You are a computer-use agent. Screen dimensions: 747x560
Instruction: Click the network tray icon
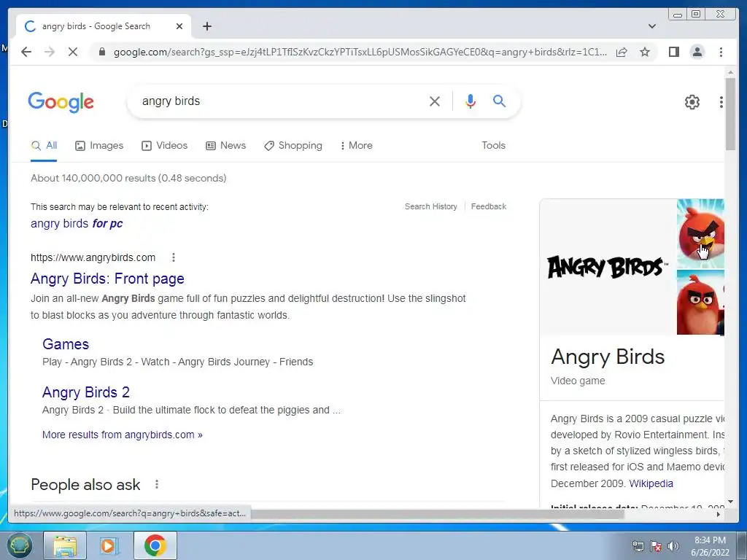pos(638,546)
